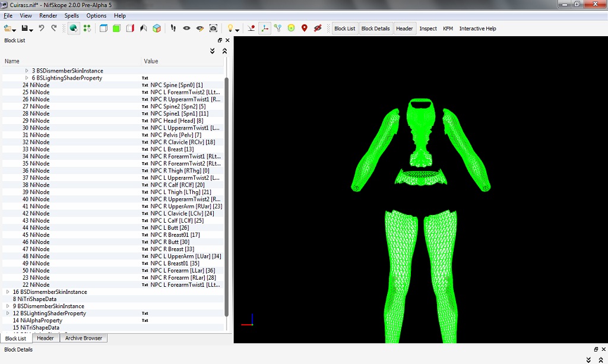This screenshot has height=364, width=608.
Task: Toggle the draw axes button
Action: pyautogui.click(x=265, y=29)
